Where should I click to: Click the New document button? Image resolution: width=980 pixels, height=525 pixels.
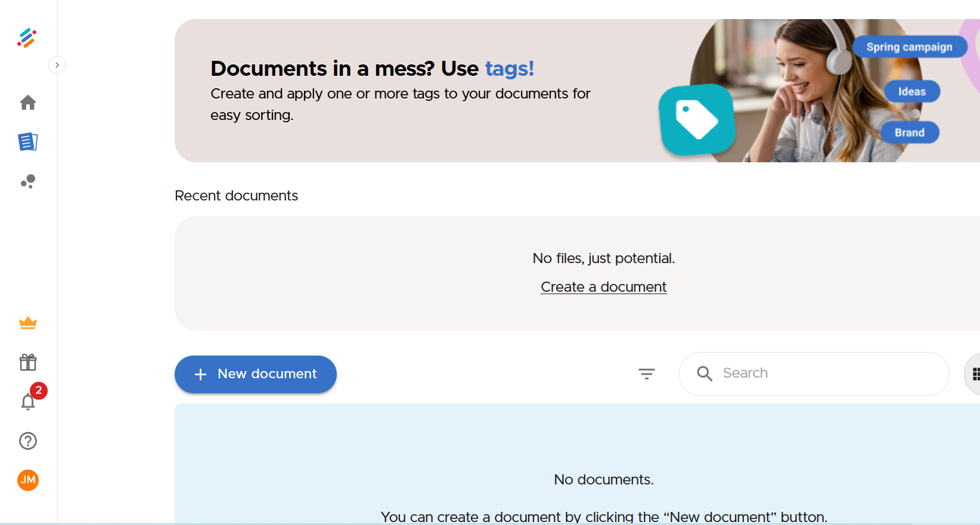pos(256,374)
